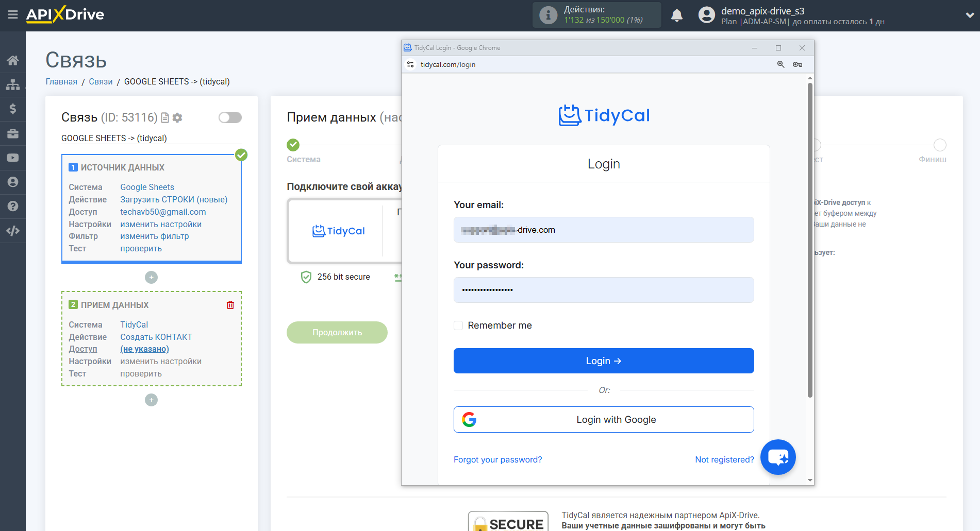Click the Login button in TidyCal window

603,361
